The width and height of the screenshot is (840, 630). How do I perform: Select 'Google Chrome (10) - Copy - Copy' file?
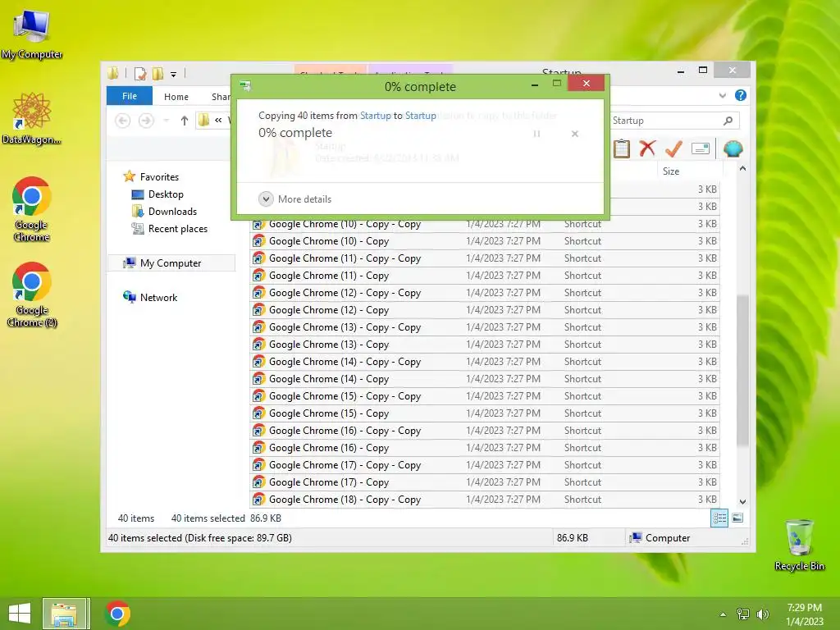(x=484, y=224)
